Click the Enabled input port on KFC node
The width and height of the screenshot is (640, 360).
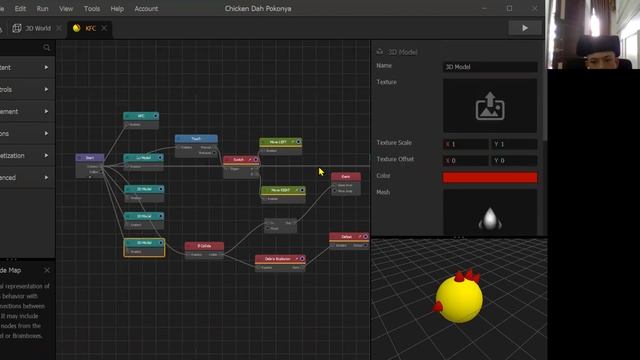click(x=127, y=124)
